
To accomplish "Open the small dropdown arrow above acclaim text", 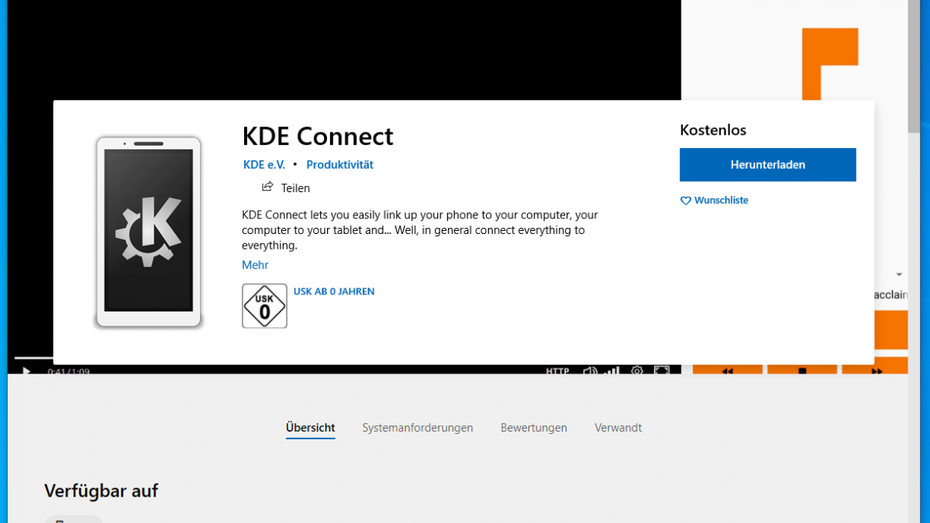I will click(899, 275).
